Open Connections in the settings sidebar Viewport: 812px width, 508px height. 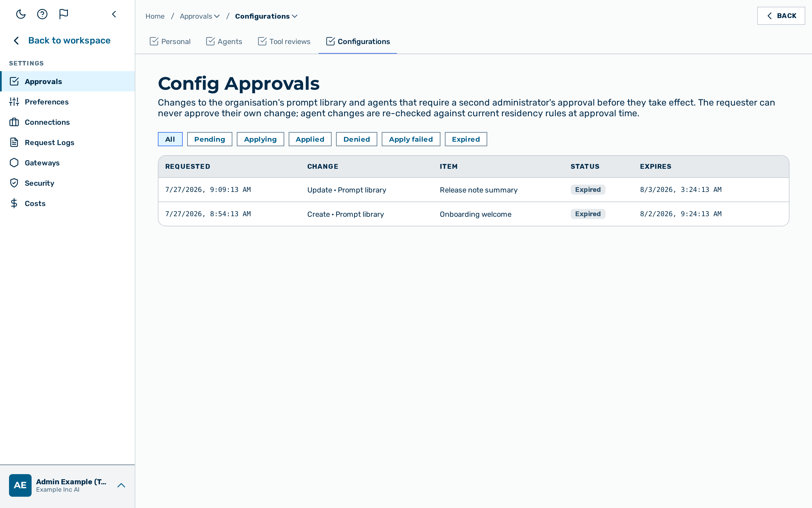click(x=67, y=122)
